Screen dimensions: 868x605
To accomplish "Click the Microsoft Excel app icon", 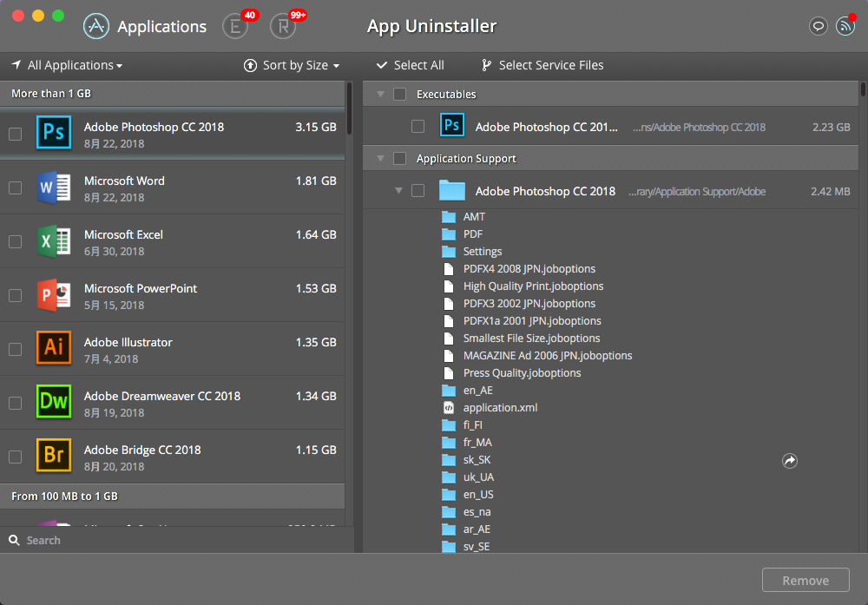I will point(54,240).
